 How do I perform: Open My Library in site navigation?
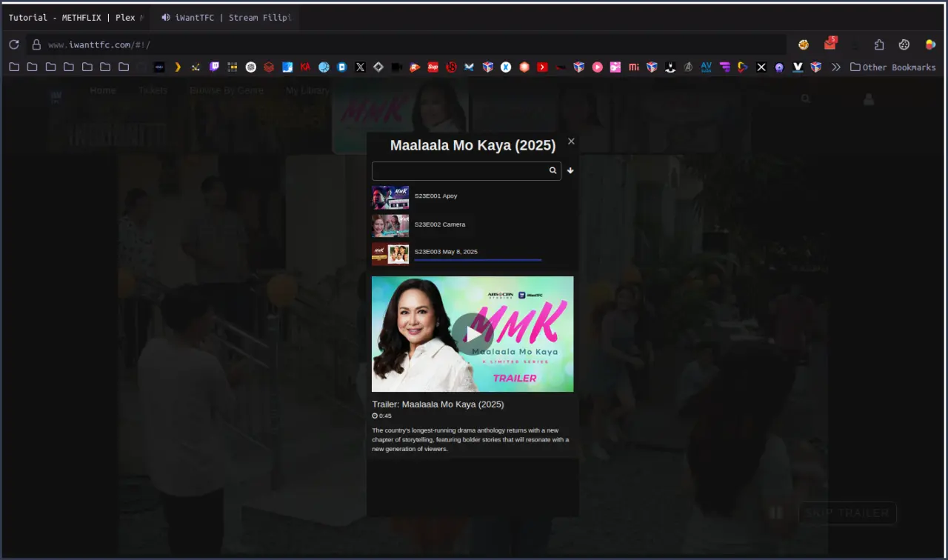[x=307, y=90]
